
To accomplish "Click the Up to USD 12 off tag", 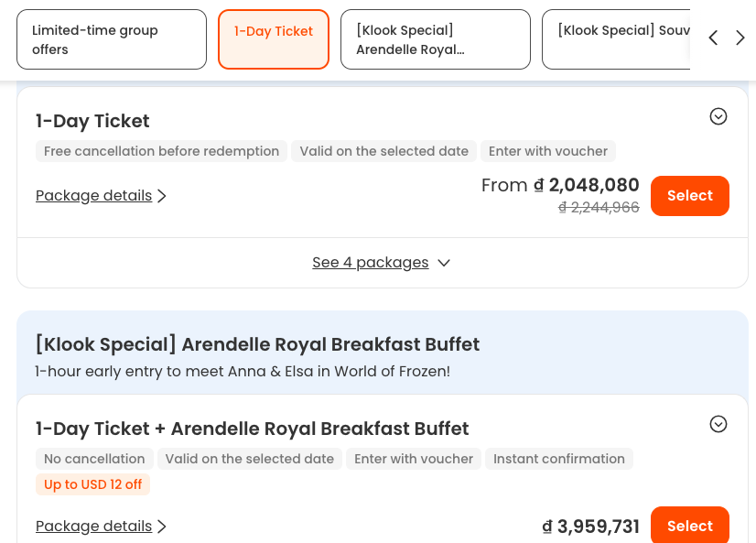I will click(92, 484).
